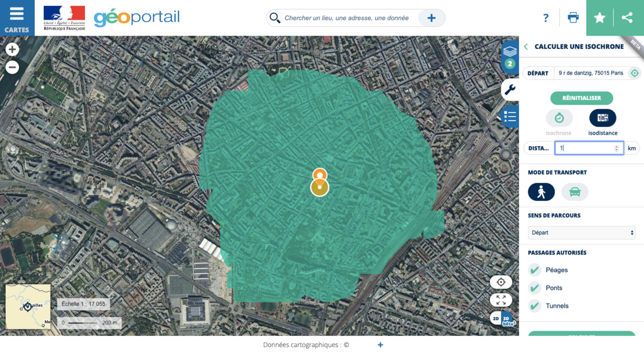Click the République Française logo
The image size is (644, 352).
(64, 18)
